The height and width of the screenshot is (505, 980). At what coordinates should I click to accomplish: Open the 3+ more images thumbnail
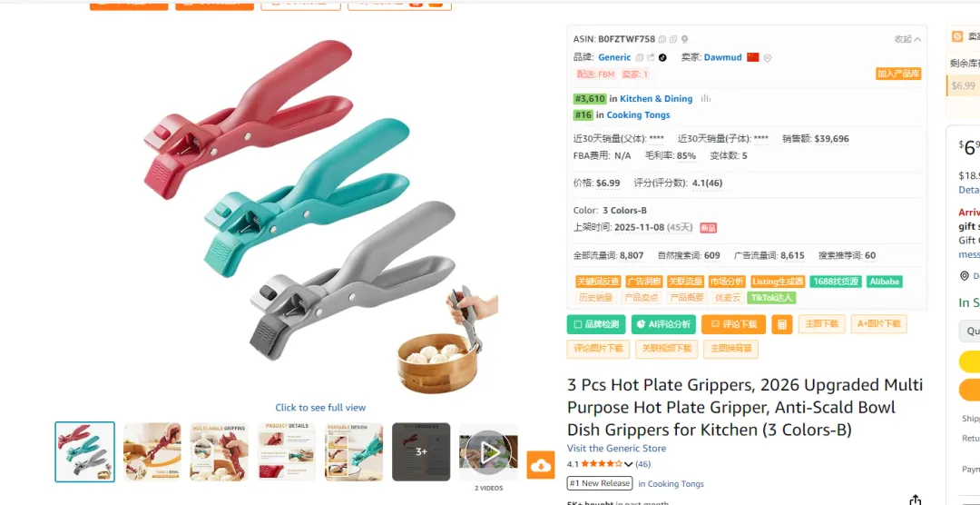coord(421,451)
